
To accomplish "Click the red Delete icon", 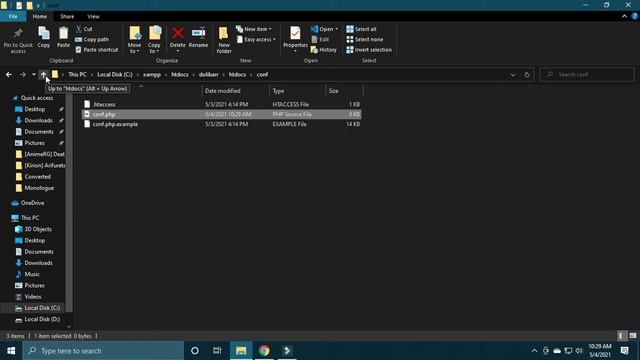I will [x=178, y=33].
